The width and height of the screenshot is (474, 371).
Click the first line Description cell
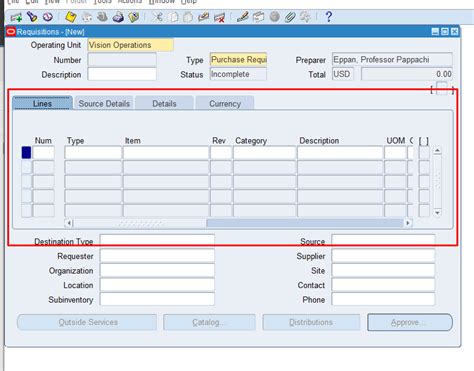pyautogui.click(x=340, y=153)
